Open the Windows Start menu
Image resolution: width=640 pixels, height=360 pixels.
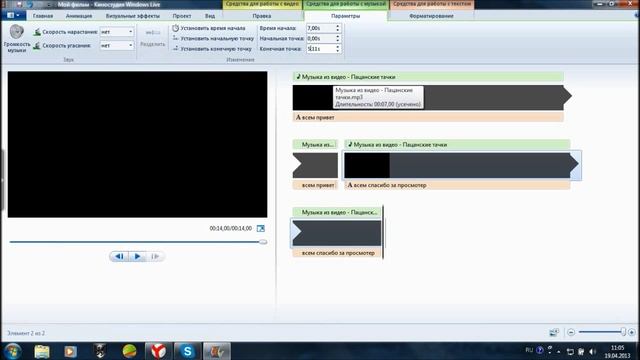pos(13,351)
